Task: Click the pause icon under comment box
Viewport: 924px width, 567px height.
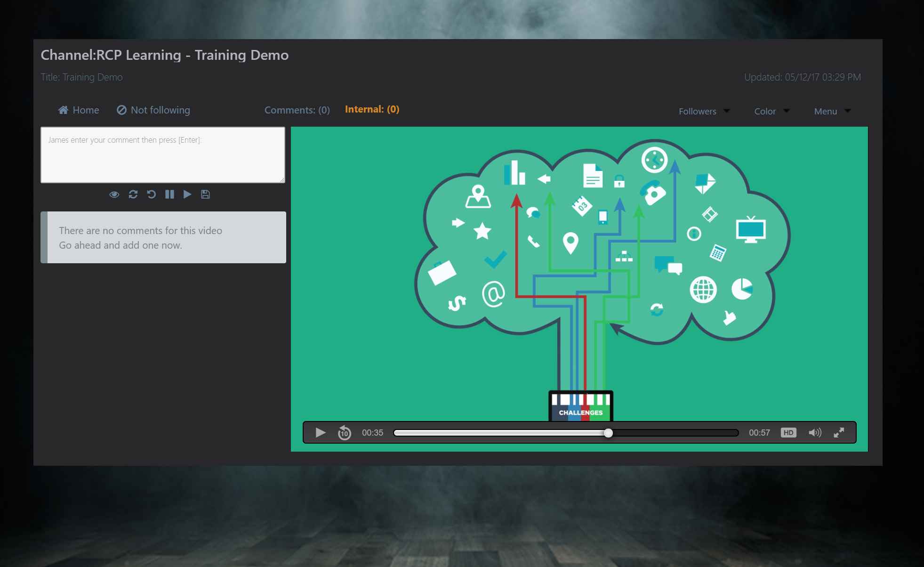Action: click(169, 194)
